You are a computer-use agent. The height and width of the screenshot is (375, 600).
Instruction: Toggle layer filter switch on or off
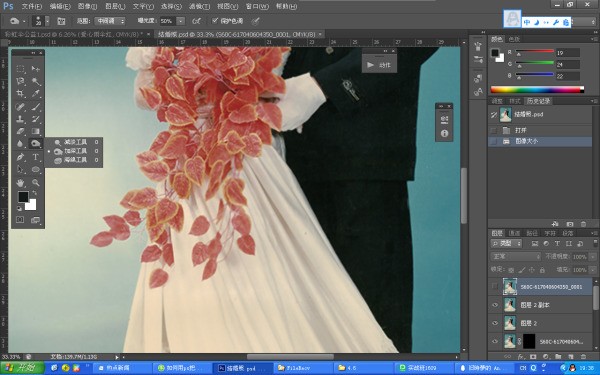[x=595, y=243]
